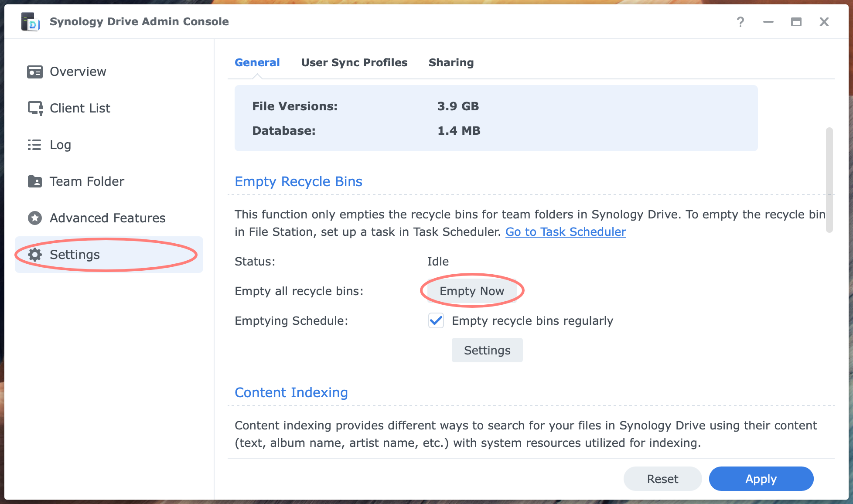This screenshot has height=504, width=853.
Task: Click the Synology Drive app icon in titlebar
Action: 29,21
